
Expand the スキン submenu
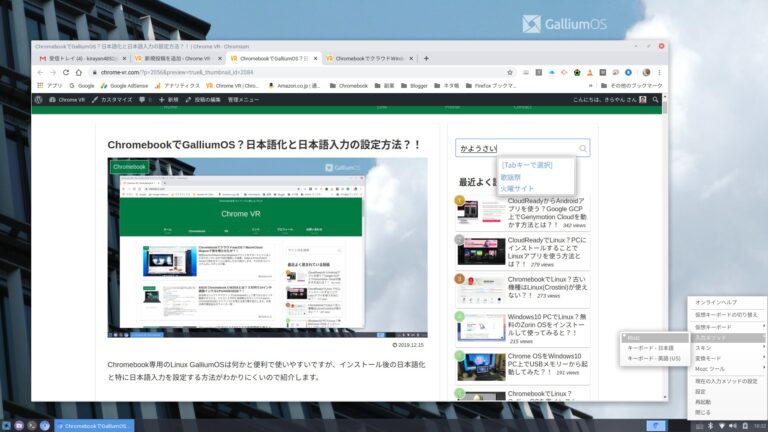[727, 348]
